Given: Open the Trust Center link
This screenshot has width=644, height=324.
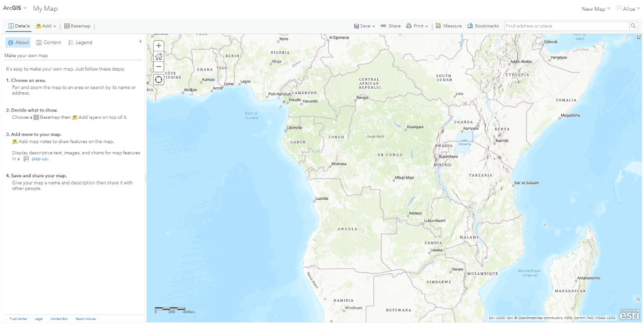Looking at the screenshot, I should 18,319.
